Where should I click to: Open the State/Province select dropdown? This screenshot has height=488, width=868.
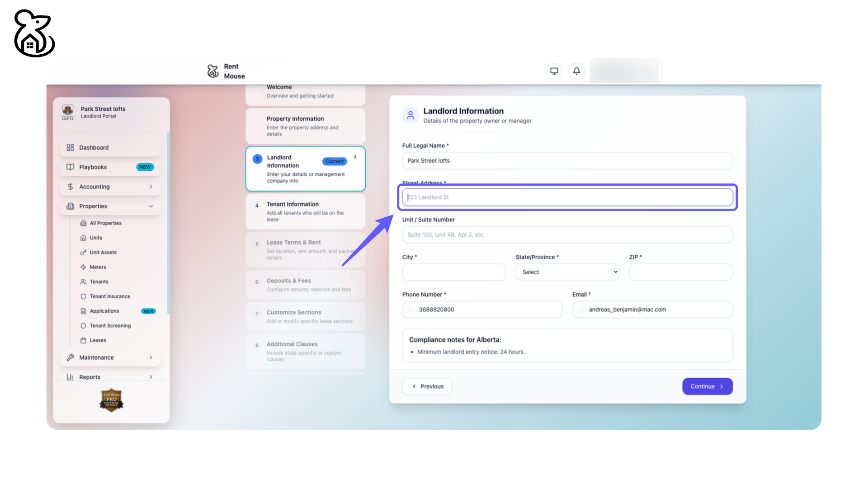click(567, 272)
